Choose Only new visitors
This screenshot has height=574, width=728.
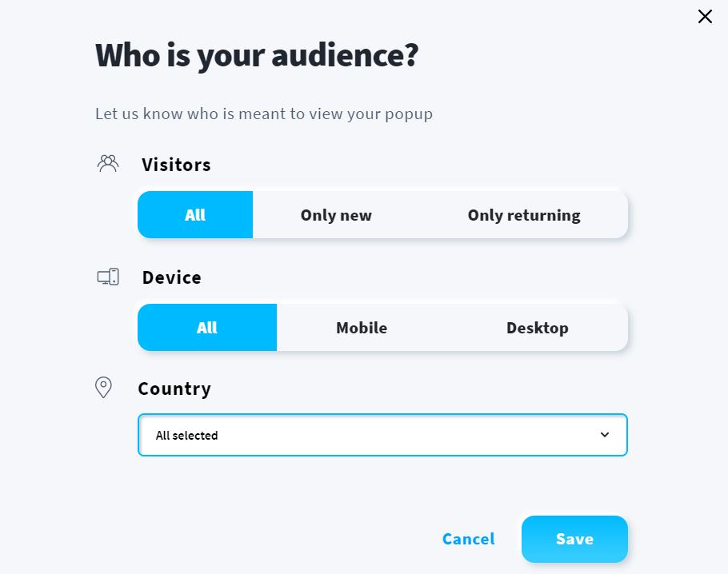coord(336,215)
